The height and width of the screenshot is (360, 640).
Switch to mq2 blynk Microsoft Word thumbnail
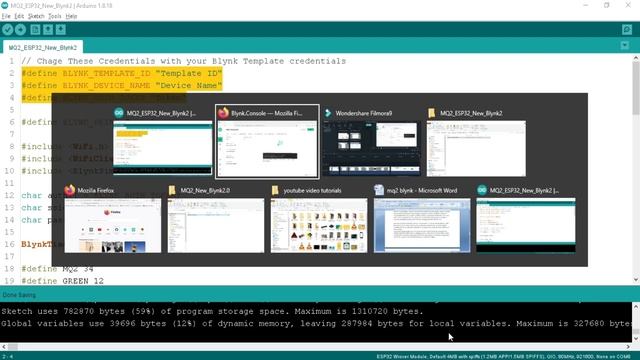coord(422,225)
